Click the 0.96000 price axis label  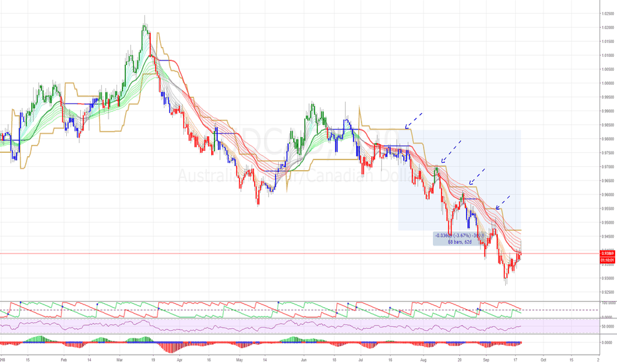(608, 195)
